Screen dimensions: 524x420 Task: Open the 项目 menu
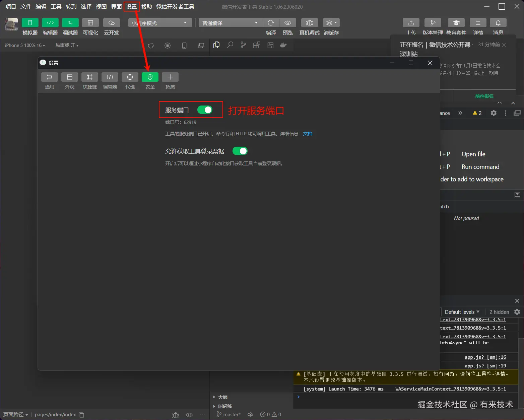(11, 6)
